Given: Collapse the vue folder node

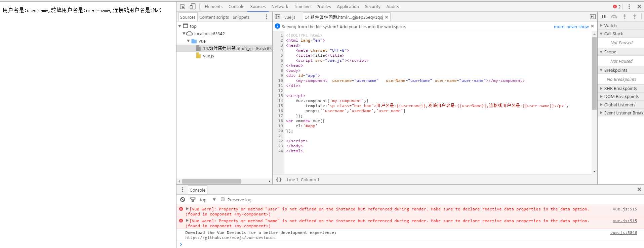Looking at the screenshot, I should 188,41.
